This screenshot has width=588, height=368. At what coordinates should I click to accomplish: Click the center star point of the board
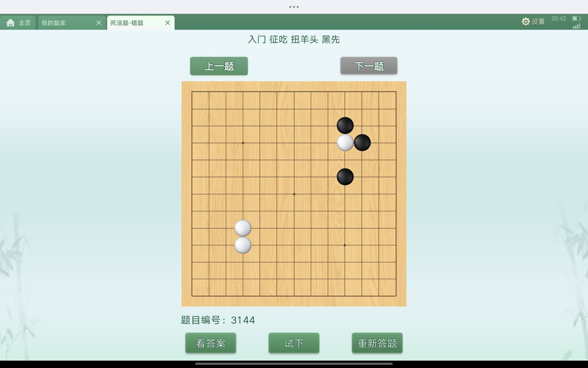(294, 194)
